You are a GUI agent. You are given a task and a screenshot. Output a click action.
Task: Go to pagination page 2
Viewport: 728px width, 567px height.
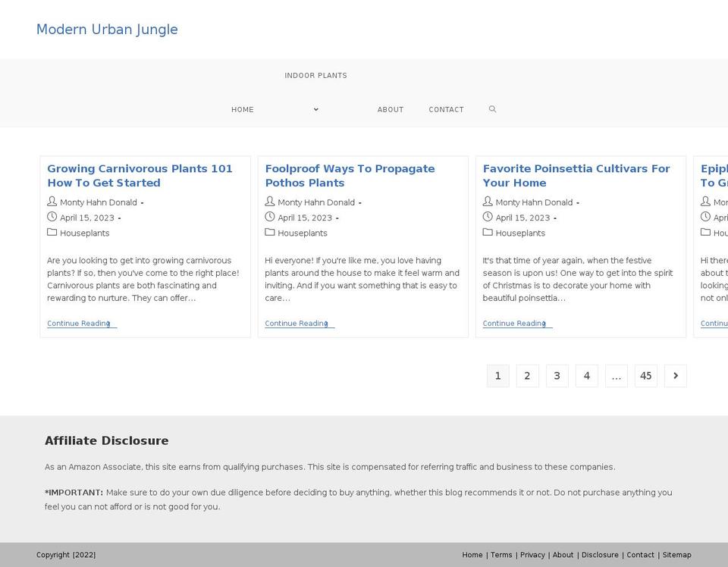528,376
